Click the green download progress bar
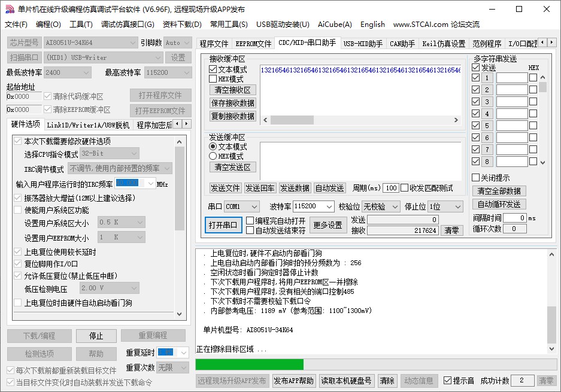Image resolution: width=561 pixels, height=392 pixels. pos(249,364)
